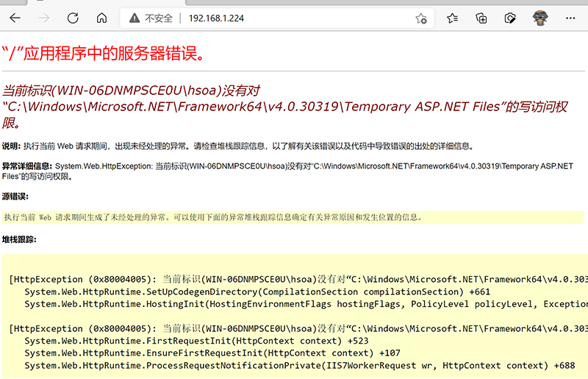Add this page to favorites
Screen dimensions: 588x379
(421, 18)
